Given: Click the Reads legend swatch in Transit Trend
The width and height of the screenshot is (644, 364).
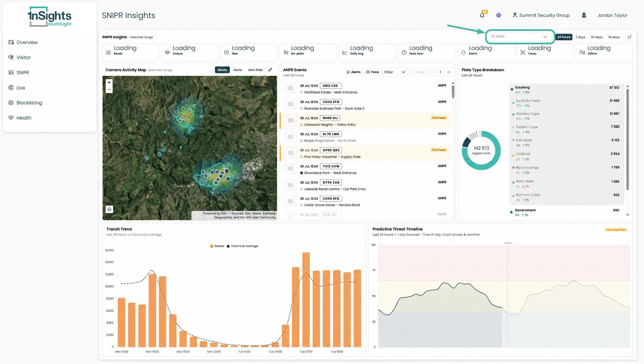Looking at the screenshot, I should click(x=211, y=246).
